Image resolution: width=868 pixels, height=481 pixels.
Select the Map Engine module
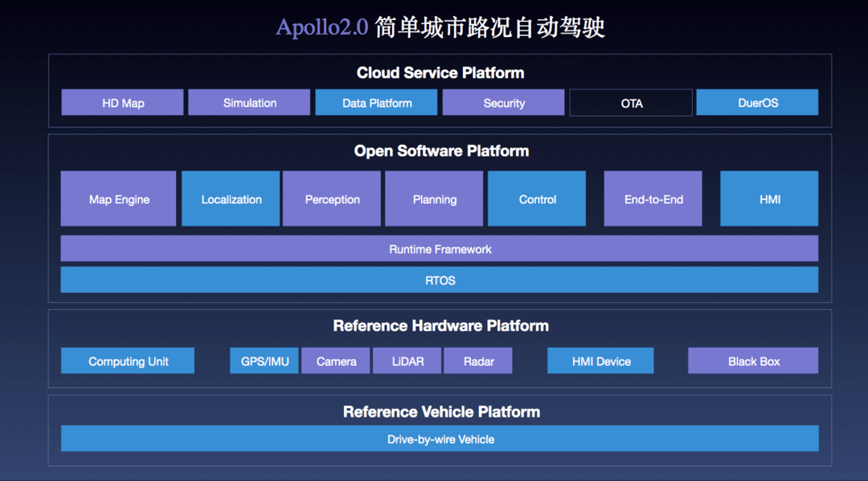click(118, 198)
